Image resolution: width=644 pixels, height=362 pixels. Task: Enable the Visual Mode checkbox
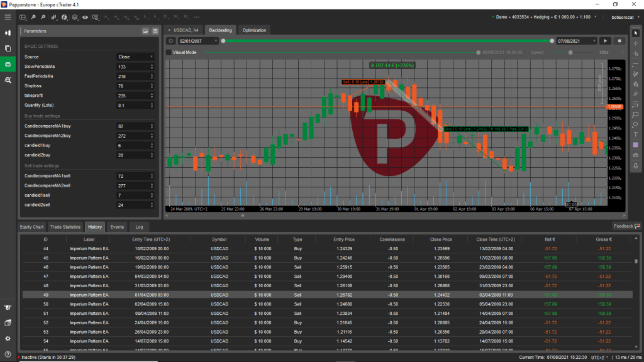coord(169,53)
